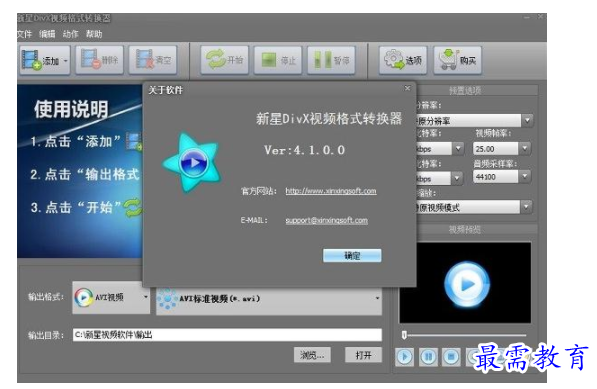Click the 浏览... browse button
This screenshot has width=597, height=389.
coord(312,355)
